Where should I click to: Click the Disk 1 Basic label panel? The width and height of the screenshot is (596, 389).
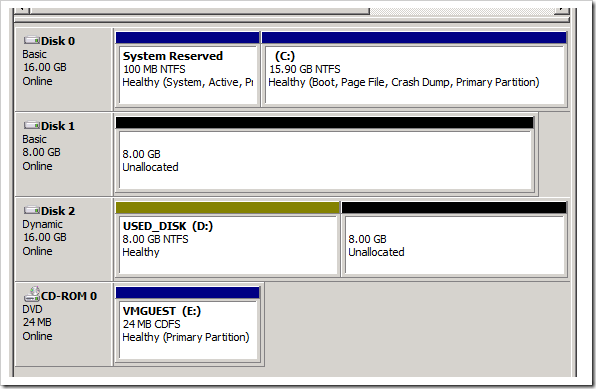pyautogui.click(x=63, y=154)
